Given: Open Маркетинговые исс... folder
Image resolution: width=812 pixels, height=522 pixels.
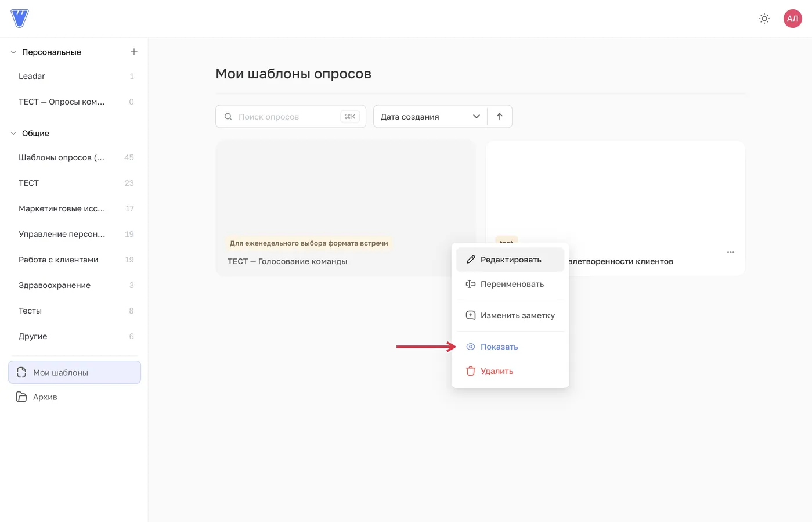Looking at the screenshot, I should (74, 208).
